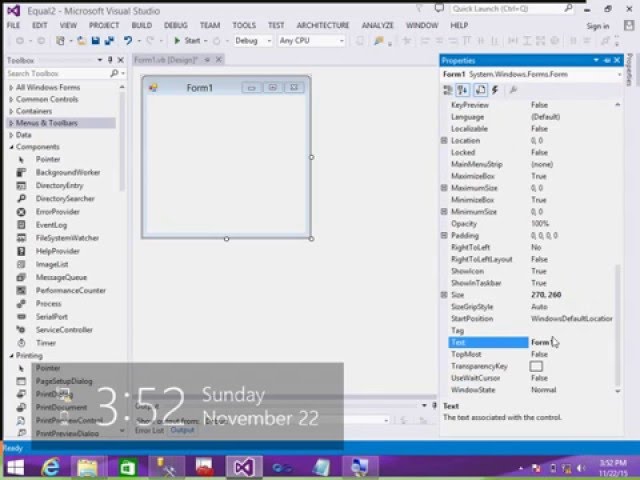Select the DirectorySearcher component
Image resolution: width=640 pixels, height=480 pixels.
coord(65,198)
